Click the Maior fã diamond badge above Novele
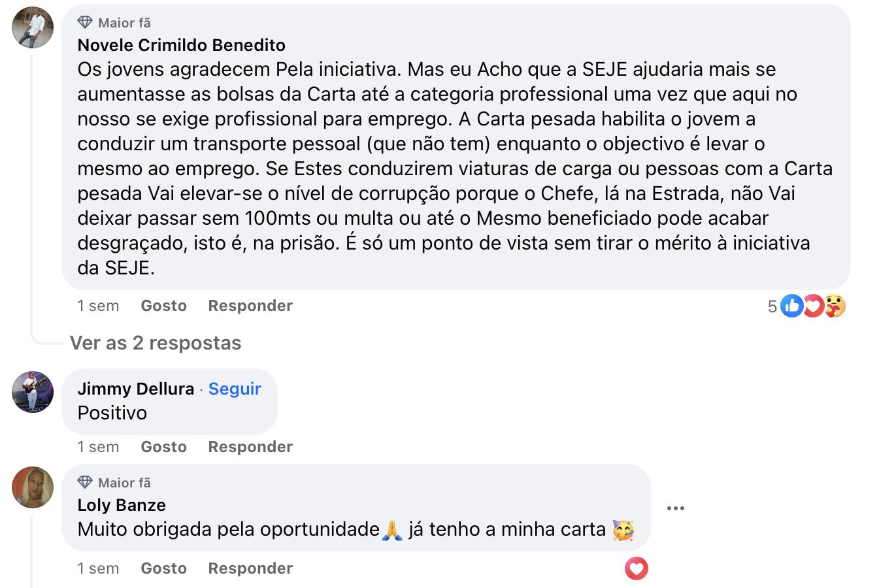 click(85, 23)
